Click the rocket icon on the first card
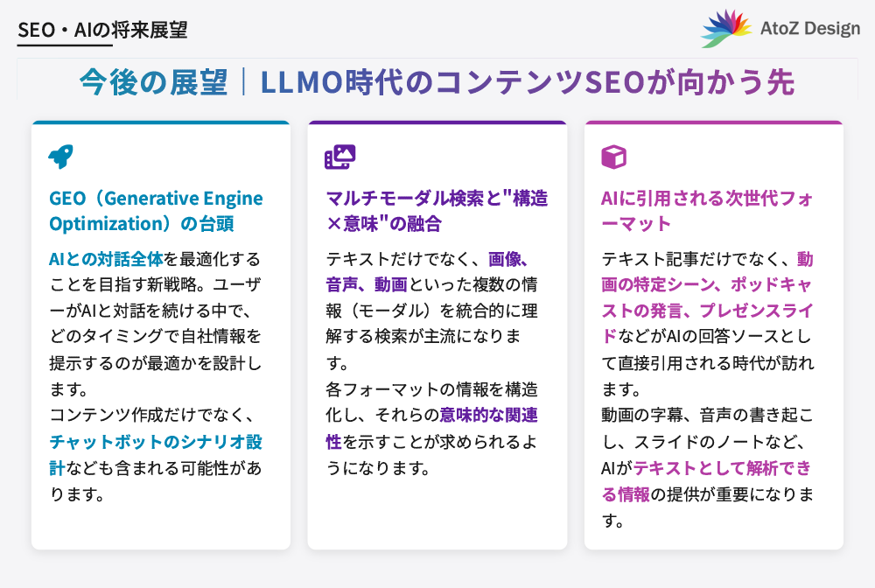 click(59, 157)
